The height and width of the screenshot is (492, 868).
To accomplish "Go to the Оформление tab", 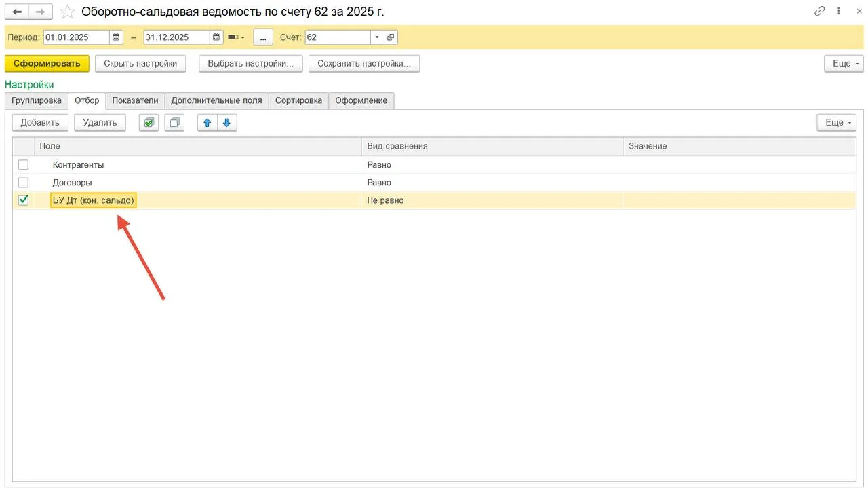I will (361, 100).
